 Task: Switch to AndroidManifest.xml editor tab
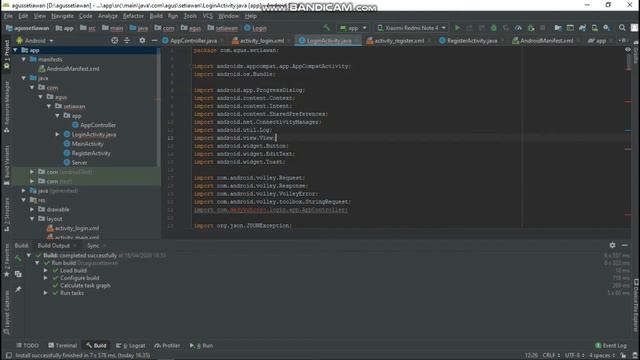click(x=546, y=40)
